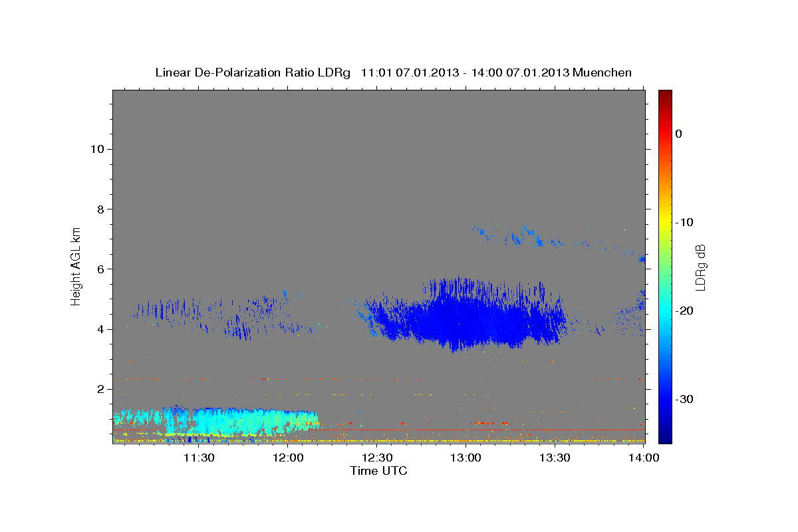Click the 12:30 time tick label
The image size is (798, 532).
point(377,458)
